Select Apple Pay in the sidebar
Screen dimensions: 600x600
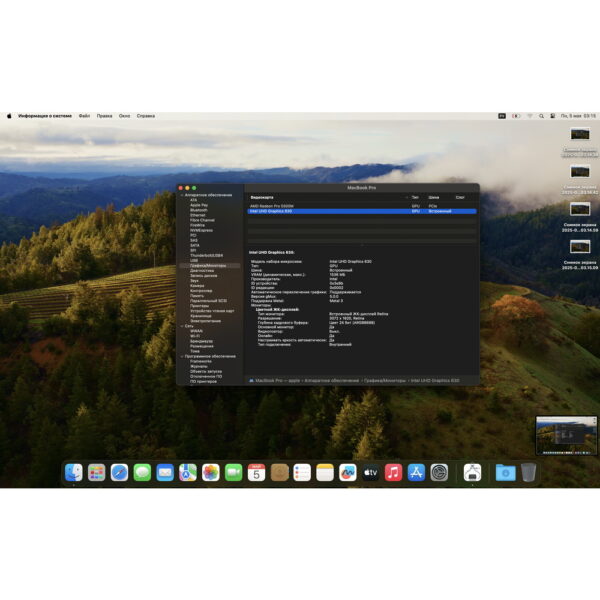(x=199, y=205)
